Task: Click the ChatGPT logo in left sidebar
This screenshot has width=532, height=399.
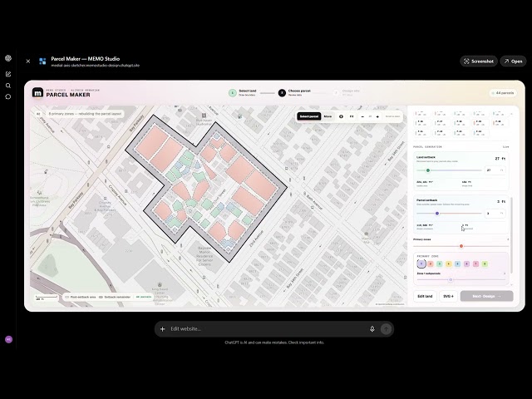Action: pyautogui.click(x=8, y=58)
